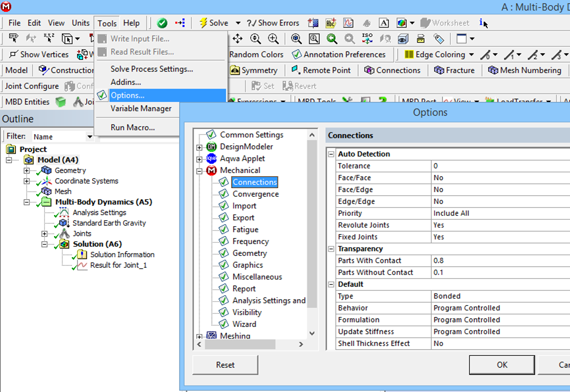Click the vertex selection icon below File menu
Image resolution: width=570 pixels, height=392 pixels.
[x=14, y=37]
